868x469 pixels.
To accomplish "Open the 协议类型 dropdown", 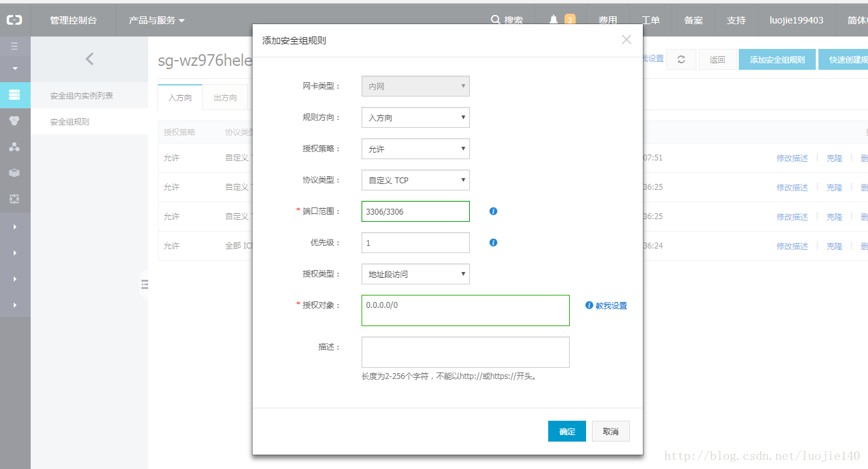I will (415, 180).
